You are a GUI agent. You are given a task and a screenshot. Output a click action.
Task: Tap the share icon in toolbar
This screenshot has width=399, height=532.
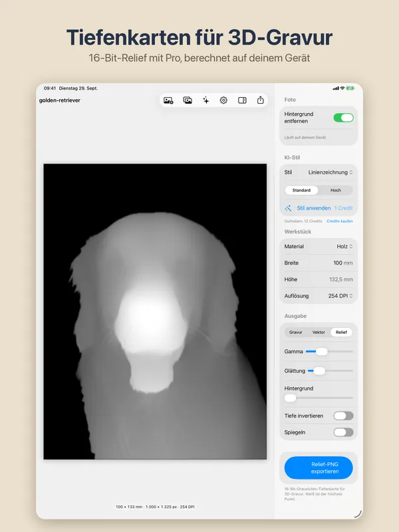(260, 100)
